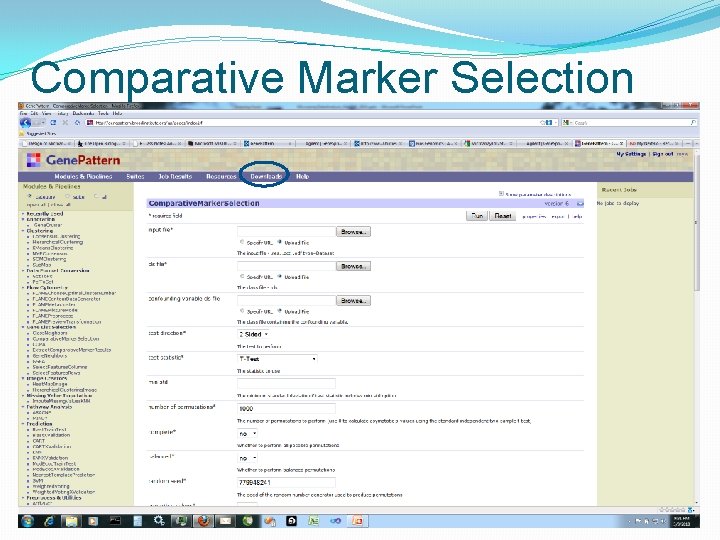Click the small icon next to version 6
Viewport: 720px width, 540px height.
(x=580, y=203)
